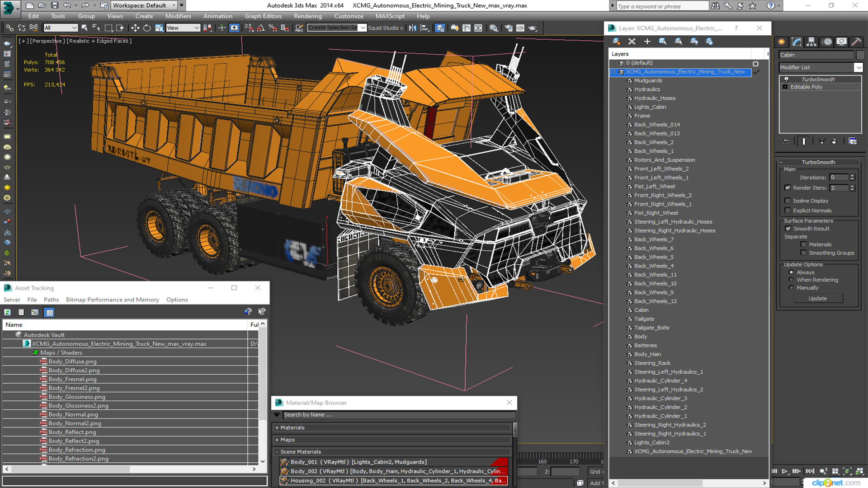Click Pin Stack icon under modifier stack
Viewport: 868px width, 488px height.
point(786,141)
